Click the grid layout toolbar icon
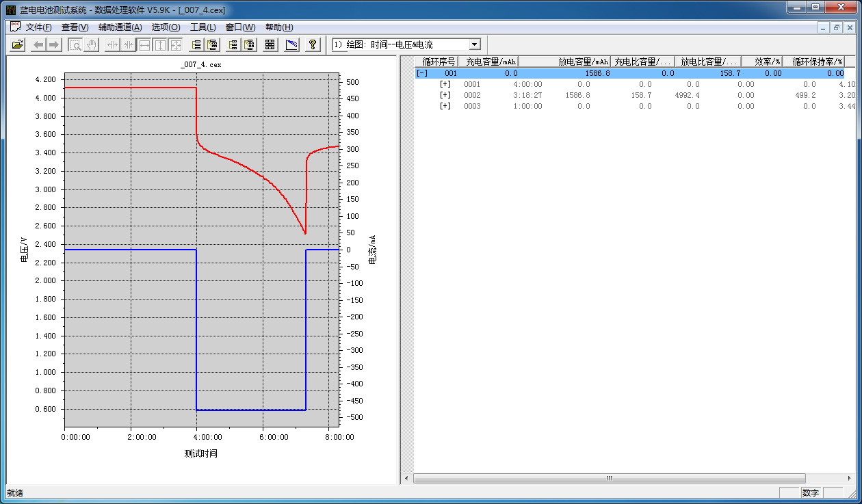 270,44
